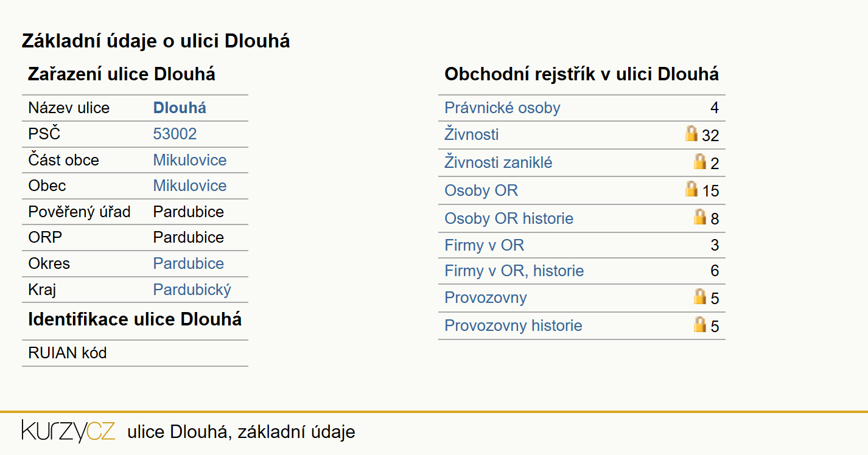Click the lock icon in Osoby OR row

(x=691, y=189)
